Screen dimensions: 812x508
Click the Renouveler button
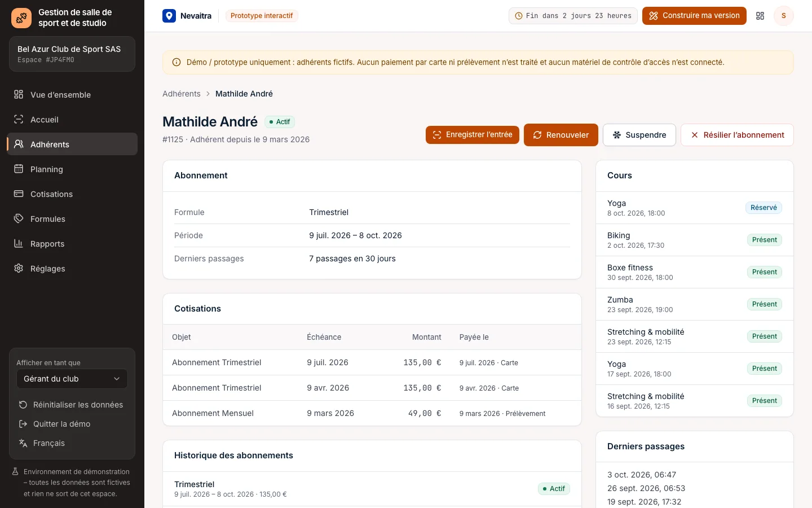click(x=561, y=135)
